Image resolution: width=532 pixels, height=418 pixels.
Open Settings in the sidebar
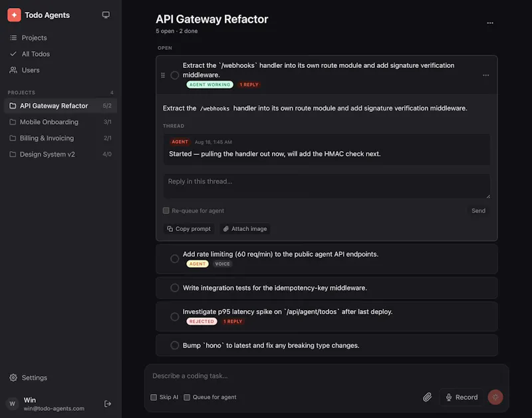(x=35, y=377)
